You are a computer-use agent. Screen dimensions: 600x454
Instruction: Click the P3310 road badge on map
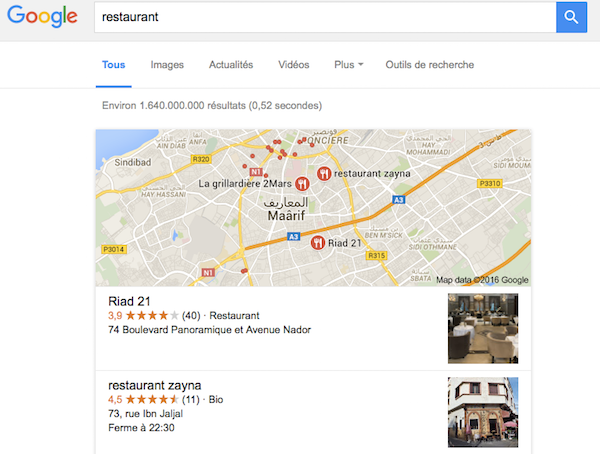(x=490, y=183)
